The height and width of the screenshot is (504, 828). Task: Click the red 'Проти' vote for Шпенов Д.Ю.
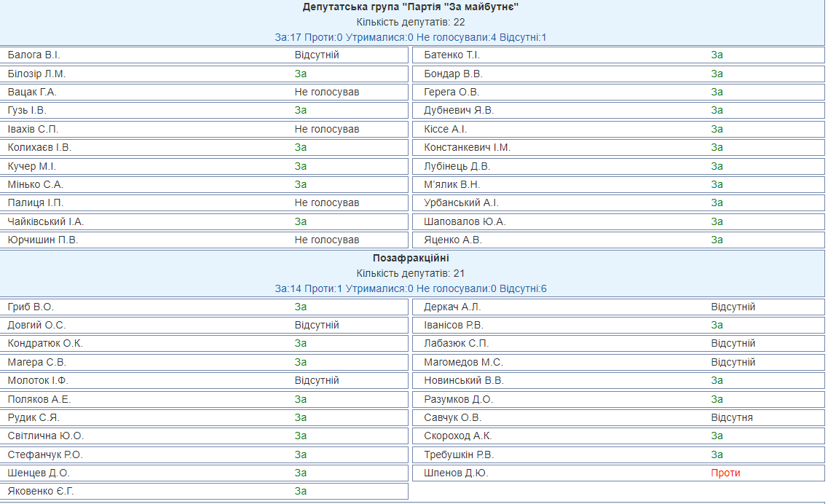click(x=725, y=473)
